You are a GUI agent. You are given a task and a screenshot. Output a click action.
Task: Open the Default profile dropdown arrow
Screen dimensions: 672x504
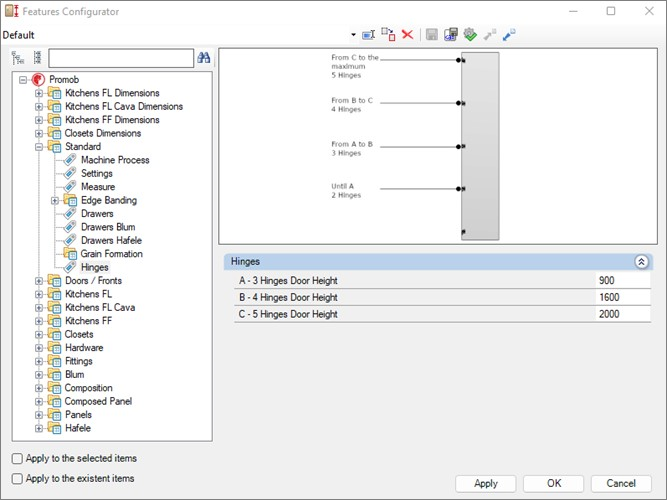click(353, 35)
